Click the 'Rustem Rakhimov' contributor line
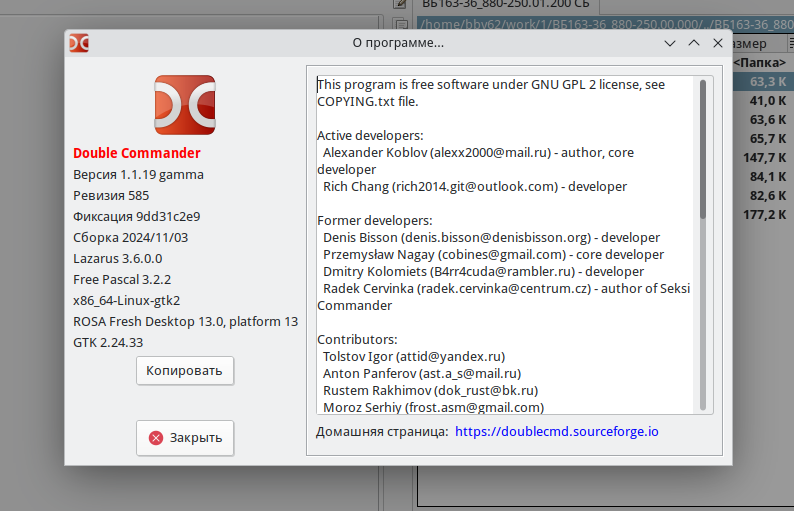The image size is (794, 511). (x=430, y=391)
